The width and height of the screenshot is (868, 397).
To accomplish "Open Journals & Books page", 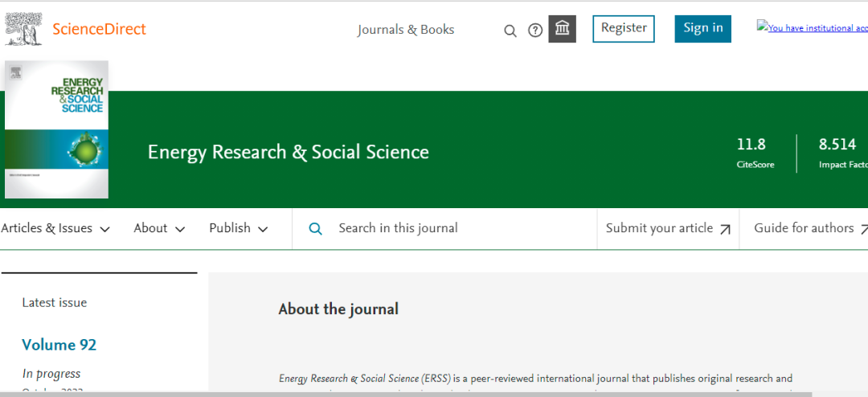I will 406,30.
